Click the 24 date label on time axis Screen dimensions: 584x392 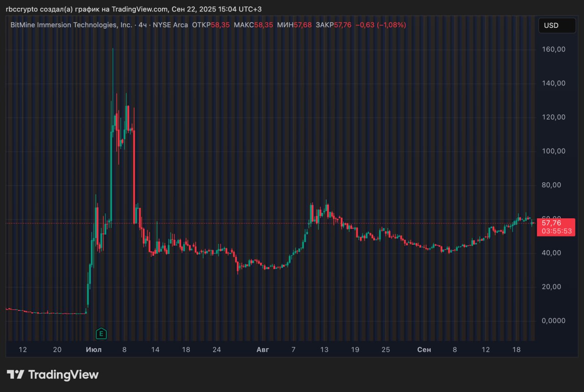[x=217, y=350]
